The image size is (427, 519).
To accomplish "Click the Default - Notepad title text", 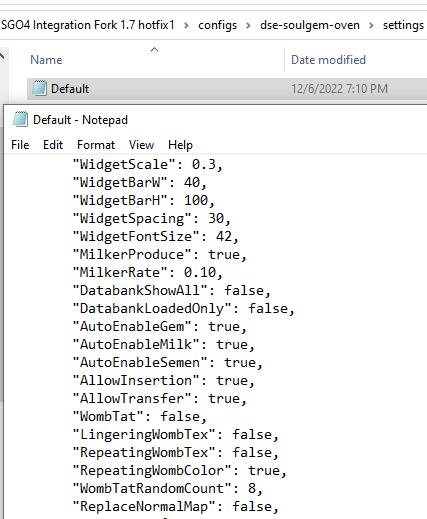I will (80, 120).
